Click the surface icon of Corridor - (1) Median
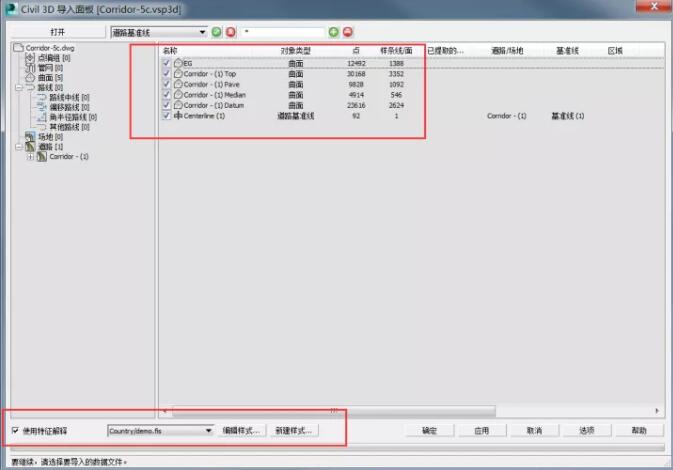Image resolution: width=673 pixels, height=470 pixels. (x=178, y=94)
